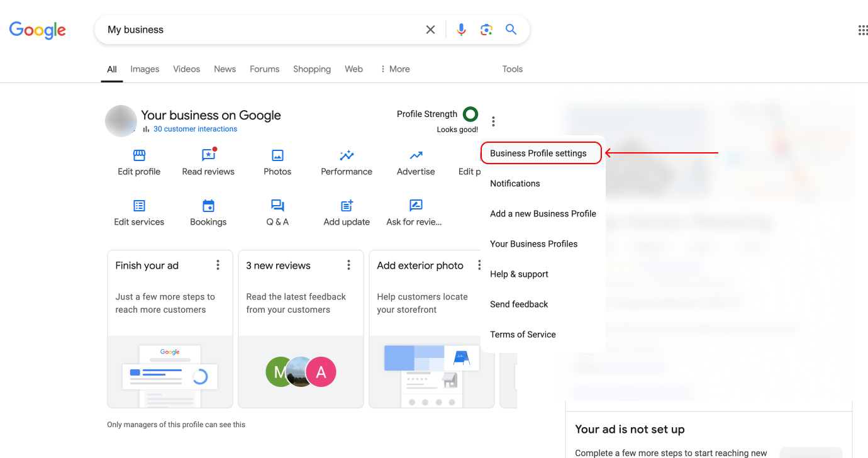This screenshot has height=458, width=868.
Task: Switch to the News tab
Action: pos(225,69)
